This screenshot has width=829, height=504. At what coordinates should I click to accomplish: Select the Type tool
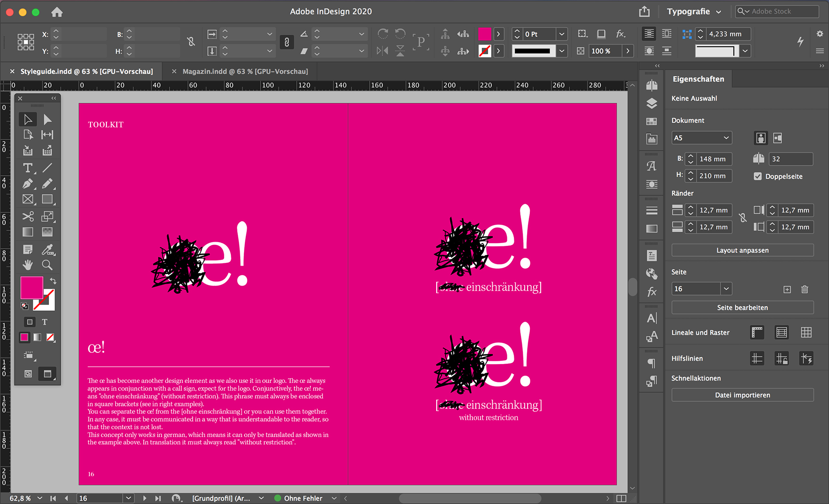(x=28, y=168)
